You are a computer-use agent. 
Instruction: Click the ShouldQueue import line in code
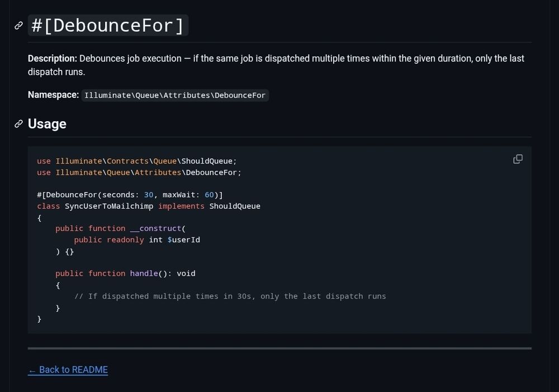pos(137,161)
